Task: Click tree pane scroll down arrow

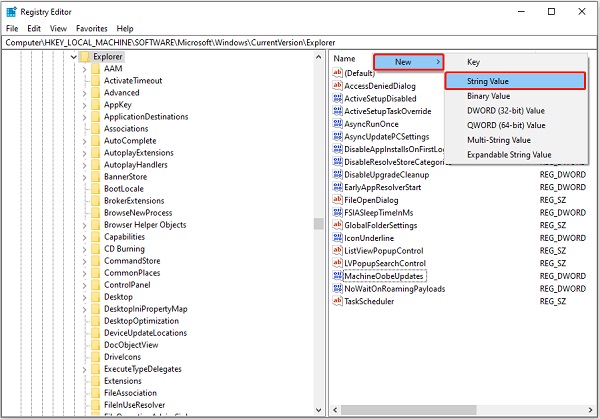Action: pyautogui.click(x=318, y=410)
